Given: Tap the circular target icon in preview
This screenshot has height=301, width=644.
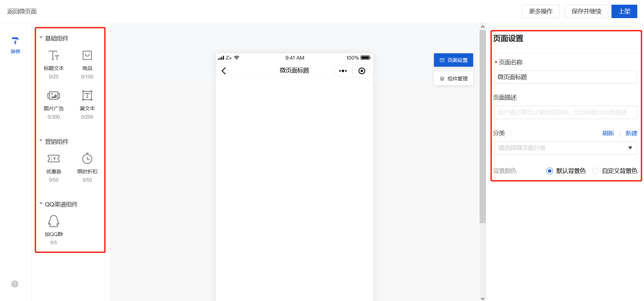Looking at the screenshot, I should [x=362, y=71].
